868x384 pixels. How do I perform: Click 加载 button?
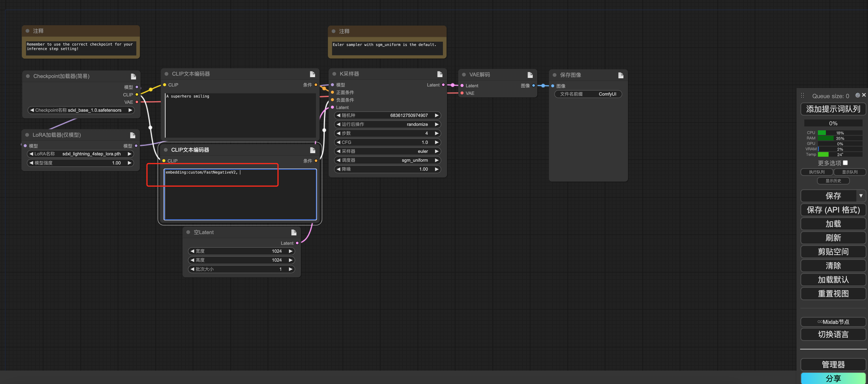833,224
